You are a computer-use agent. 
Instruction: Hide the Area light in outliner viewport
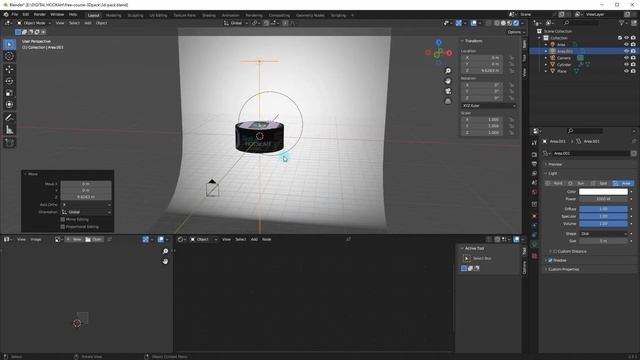(626, 44)
